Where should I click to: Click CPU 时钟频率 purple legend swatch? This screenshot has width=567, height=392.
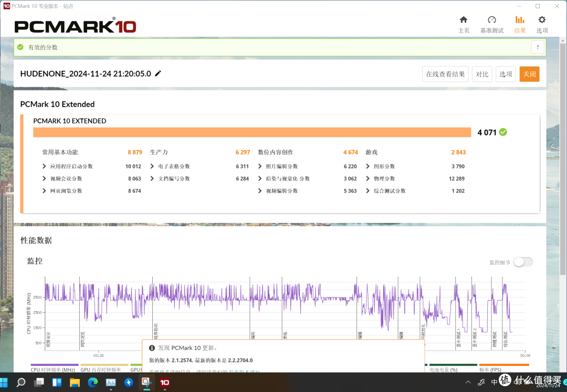click(x=55, y=365)
